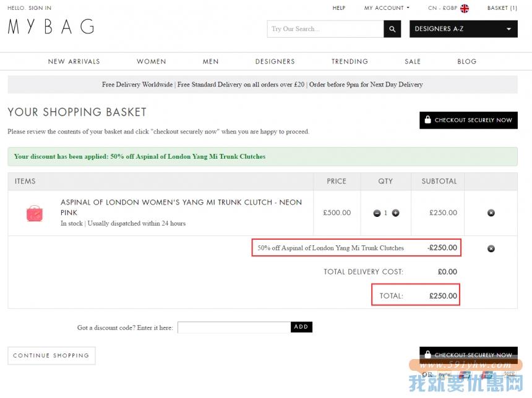
Task: Open the Trending menu
Action: [x=350, y=61]
